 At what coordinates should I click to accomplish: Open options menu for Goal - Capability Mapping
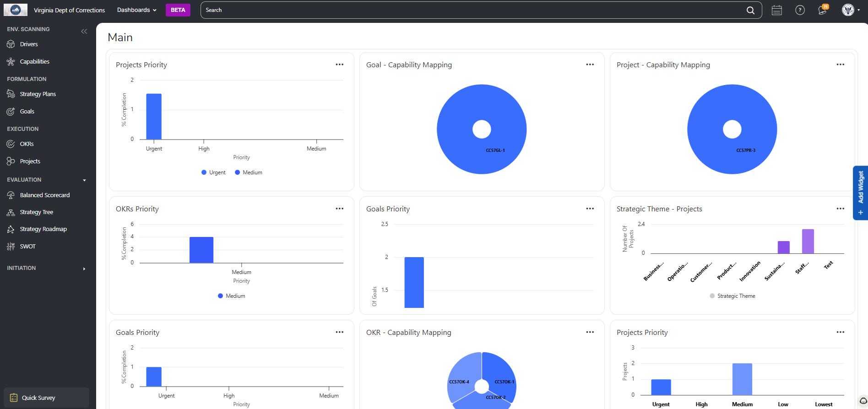pos(590,65)
